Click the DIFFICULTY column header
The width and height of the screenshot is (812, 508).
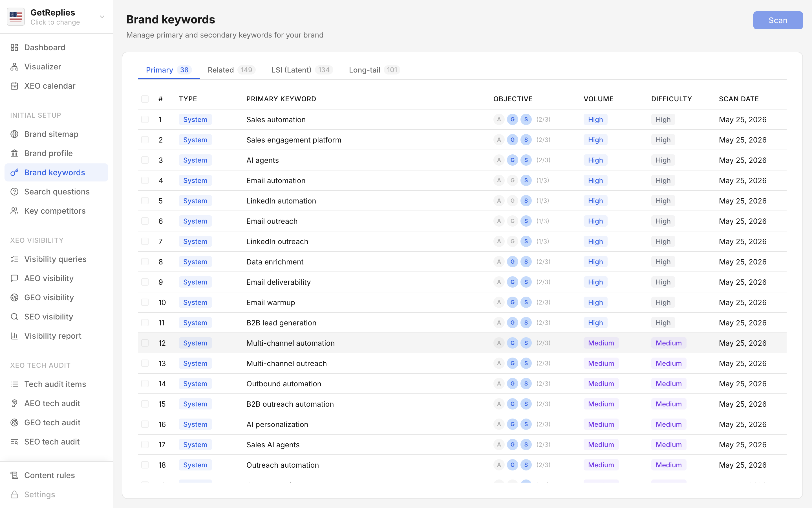point(671,99)
